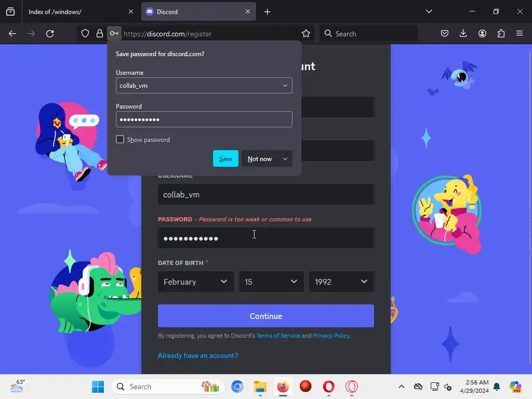Viewport: 532px width, 399px height.
Task: Open File Explorer from the taskbar
Action: click(260, 387)
